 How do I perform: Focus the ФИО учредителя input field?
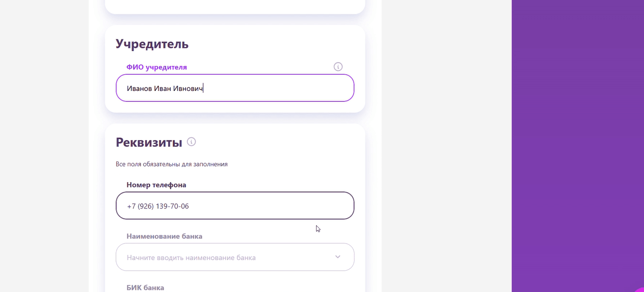pos(235,88)
